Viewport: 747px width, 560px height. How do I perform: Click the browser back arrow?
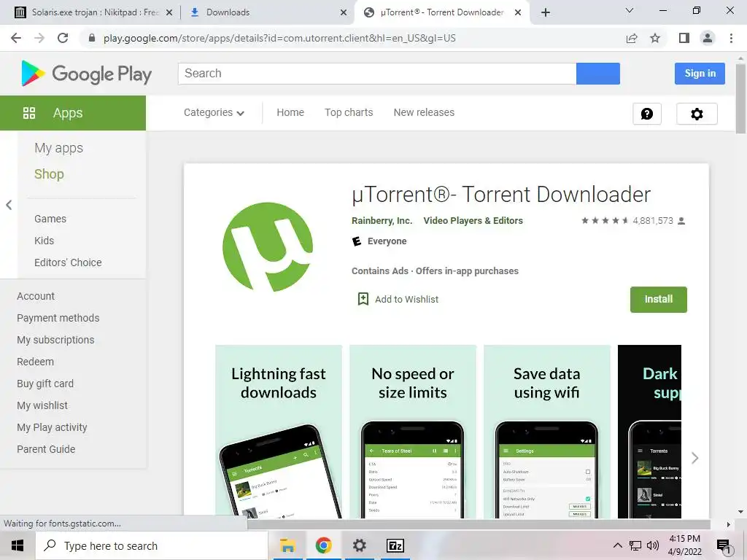(x=16, y=38)
